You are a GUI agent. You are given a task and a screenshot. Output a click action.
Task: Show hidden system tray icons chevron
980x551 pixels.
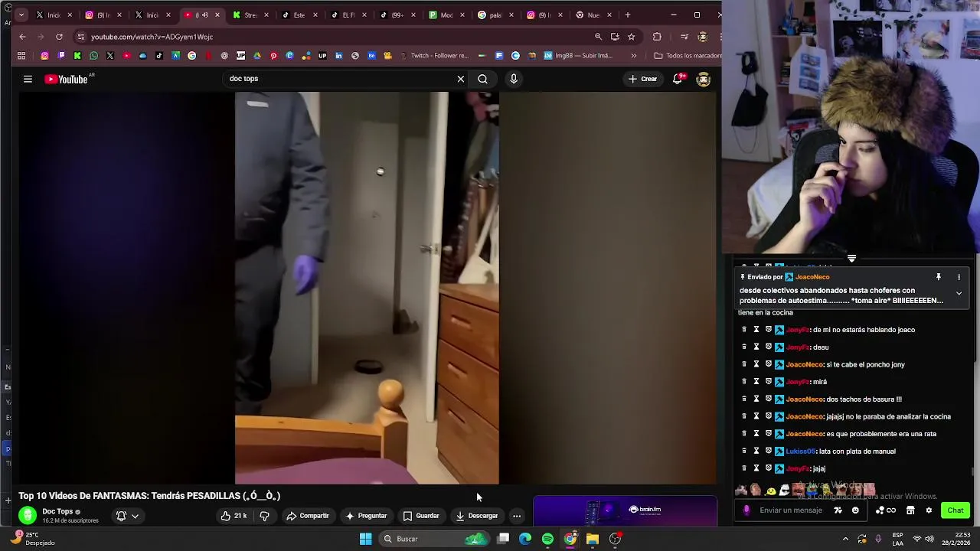click(845, 539)
